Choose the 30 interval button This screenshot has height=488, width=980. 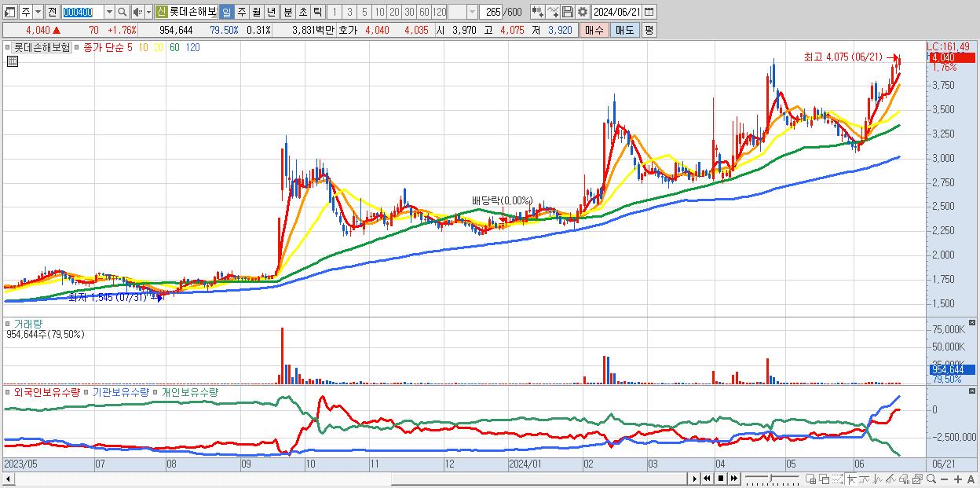[409, 12]
